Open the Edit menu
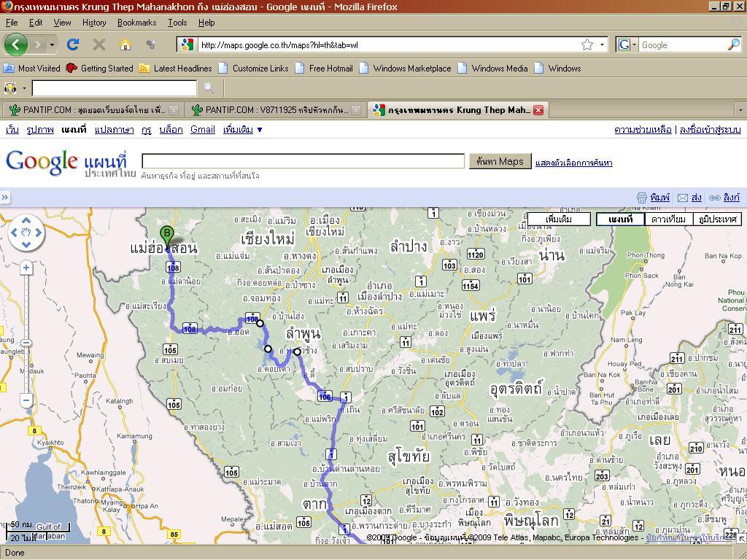This screenshot has height=560, width=747. [x=36, y=23]
